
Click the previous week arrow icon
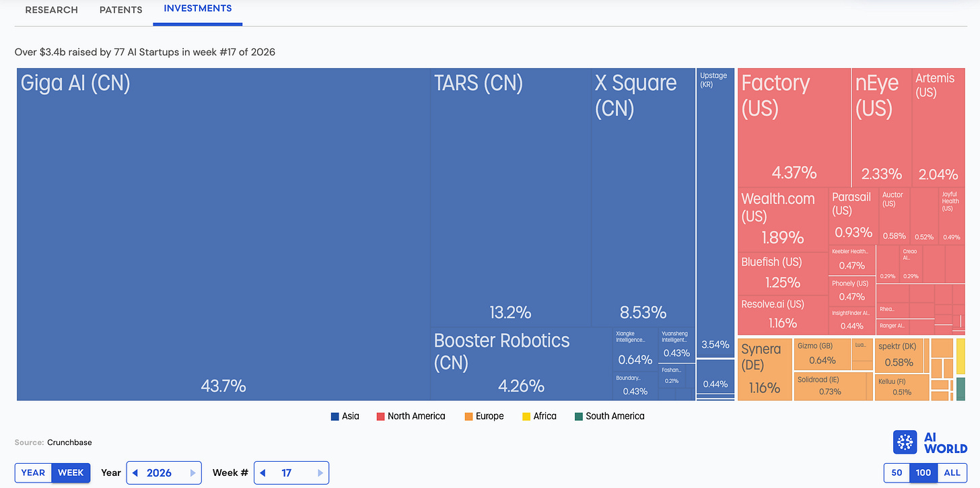coord(262,473)
